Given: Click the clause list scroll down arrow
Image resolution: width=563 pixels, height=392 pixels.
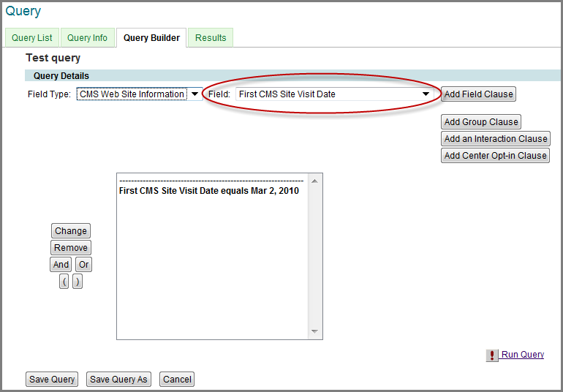Looking at the screenshot, I should click(315, 331).
